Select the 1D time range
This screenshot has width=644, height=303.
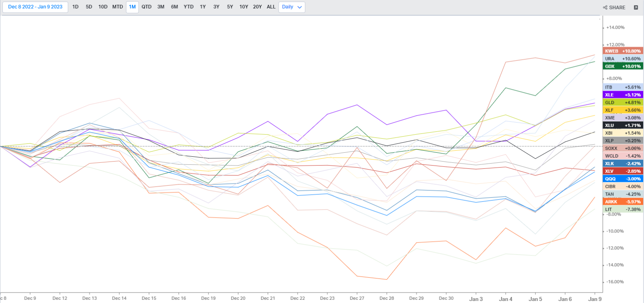tap(75, 7)
